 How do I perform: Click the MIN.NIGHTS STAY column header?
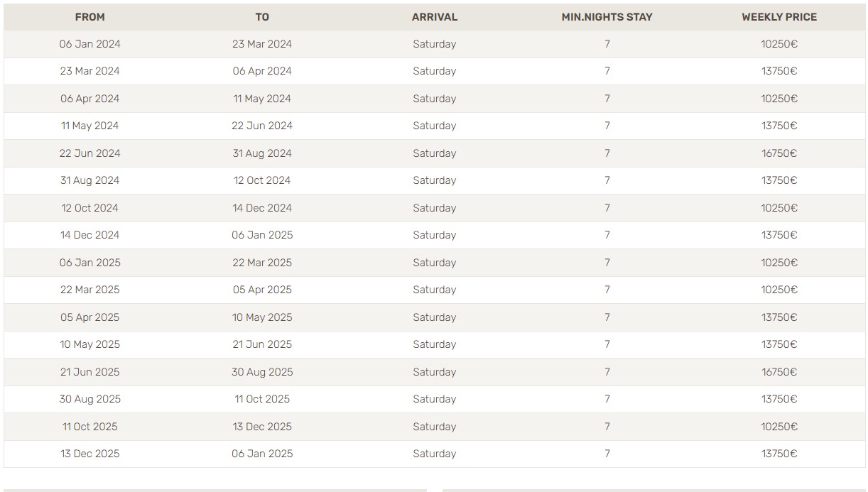point(607,17)
